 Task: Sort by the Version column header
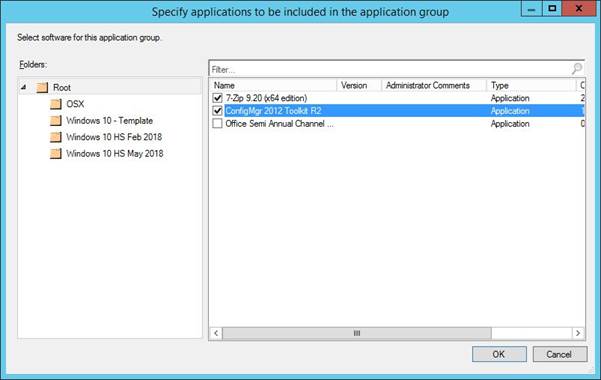click(x=359, y=85)
